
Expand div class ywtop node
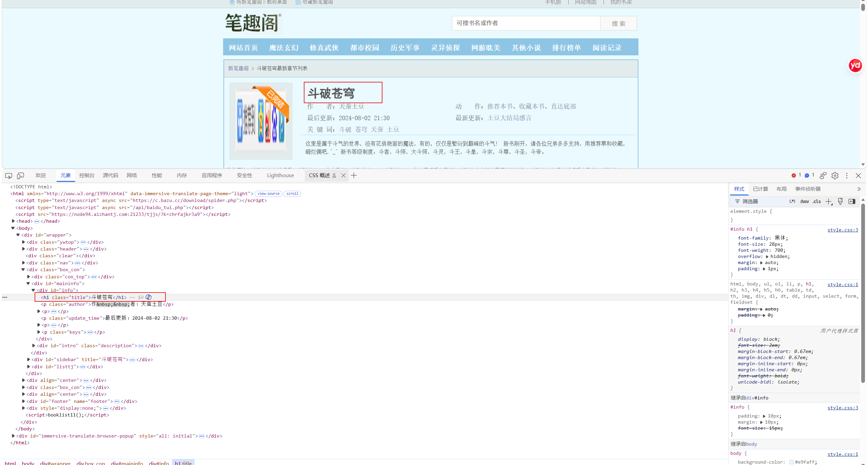[23, 242]
